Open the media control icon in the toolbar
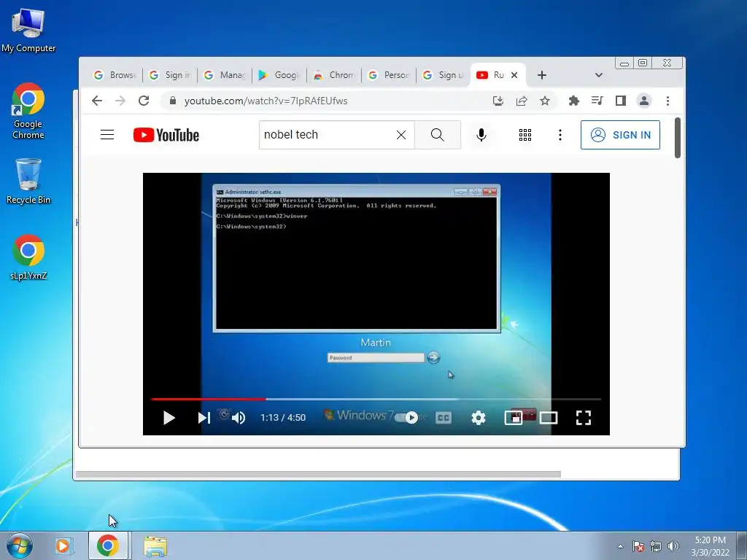Screen dimensions: 747x560 597,101
